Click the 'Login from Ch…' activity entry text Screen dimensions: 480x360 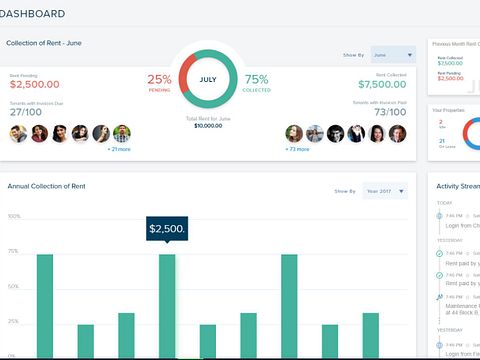point(463,226)
